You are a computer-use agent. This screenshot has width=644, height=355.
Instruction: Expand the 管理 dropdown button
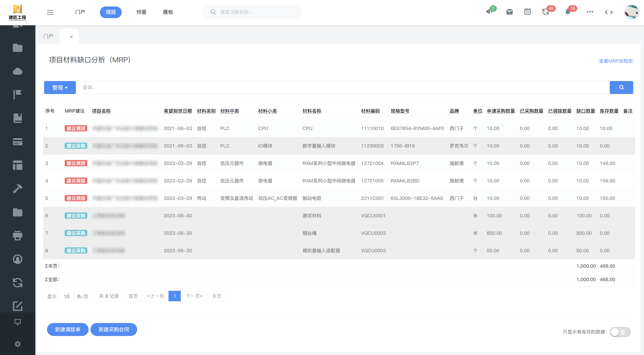(x=60, y=88)
